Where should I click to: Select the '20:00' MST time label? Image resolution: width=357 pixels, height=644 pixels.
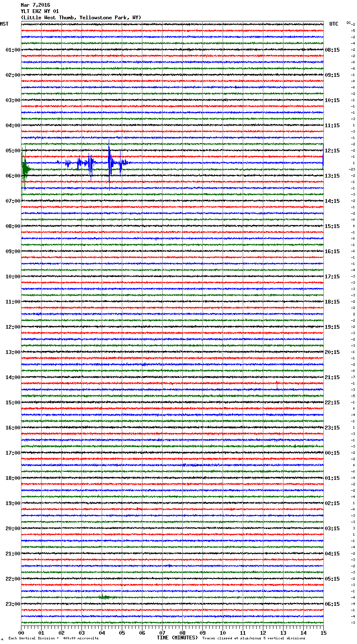13,529
